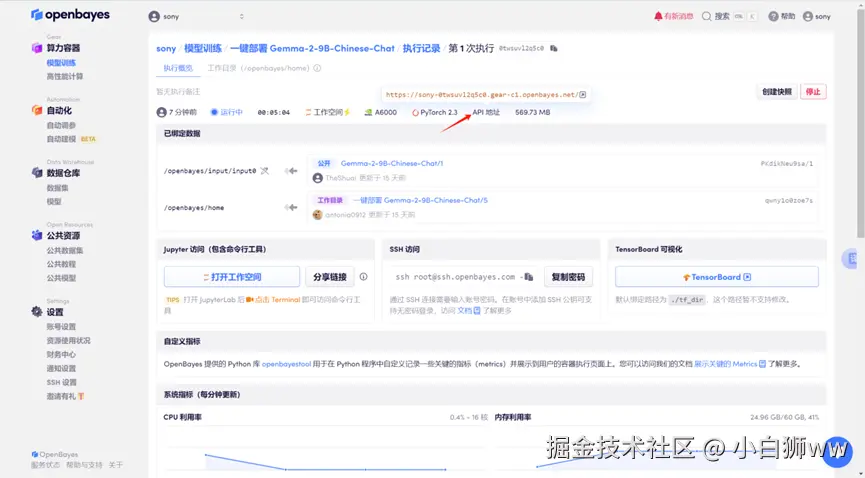Open the 文档 link in SSH section
The image size is (865, 478).
pyautogui.click(x=468, y=311)
